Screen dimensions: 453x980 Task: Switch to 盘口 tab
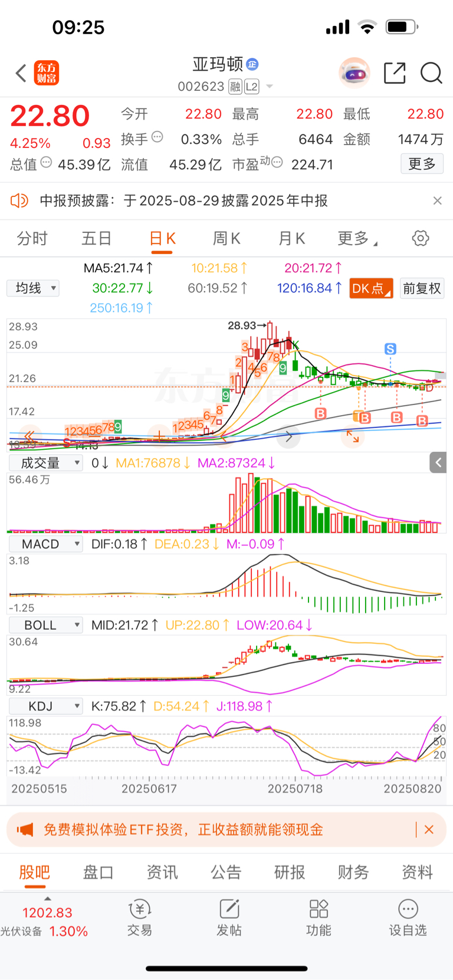(98, 872)
